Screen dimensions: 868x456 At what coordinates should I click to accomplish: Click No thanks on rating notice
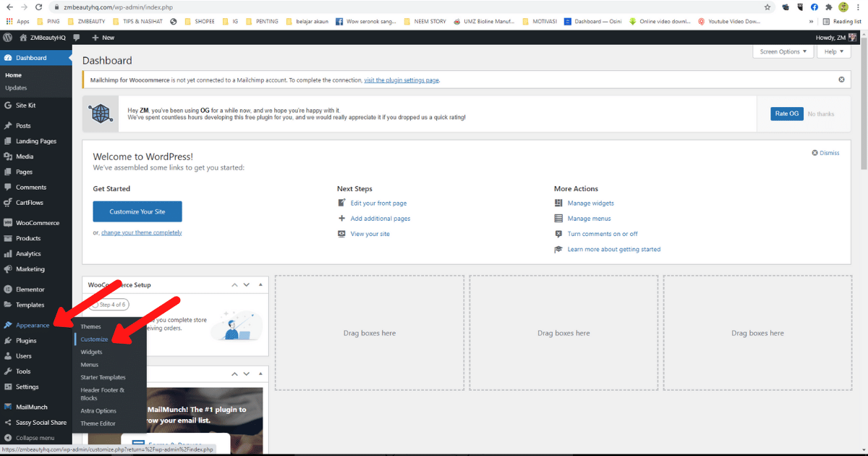click(821, 114)
